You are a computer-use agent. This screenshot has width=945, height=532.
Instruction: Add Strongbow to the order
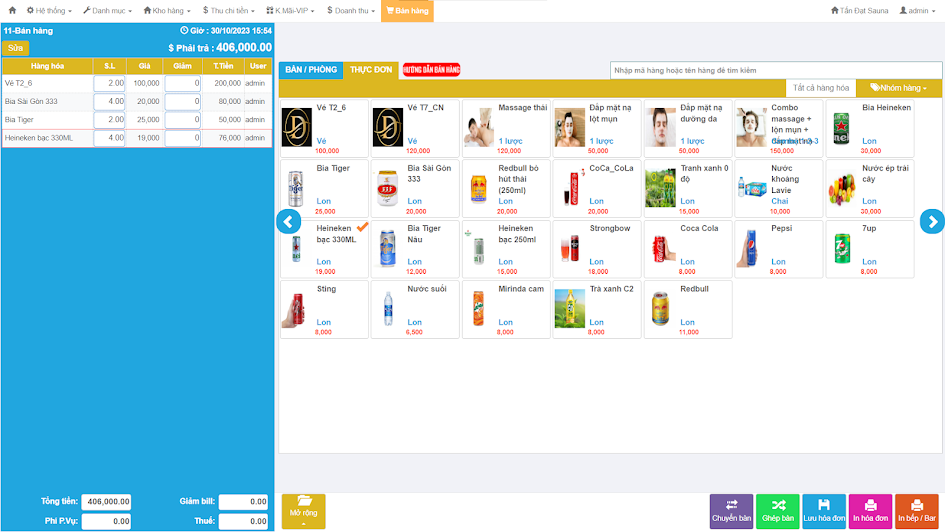(x=597, y=249)
